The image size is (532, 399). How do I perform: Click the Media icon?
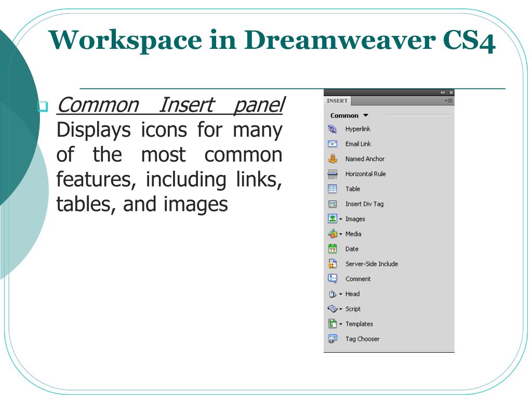tap(332, 233)
